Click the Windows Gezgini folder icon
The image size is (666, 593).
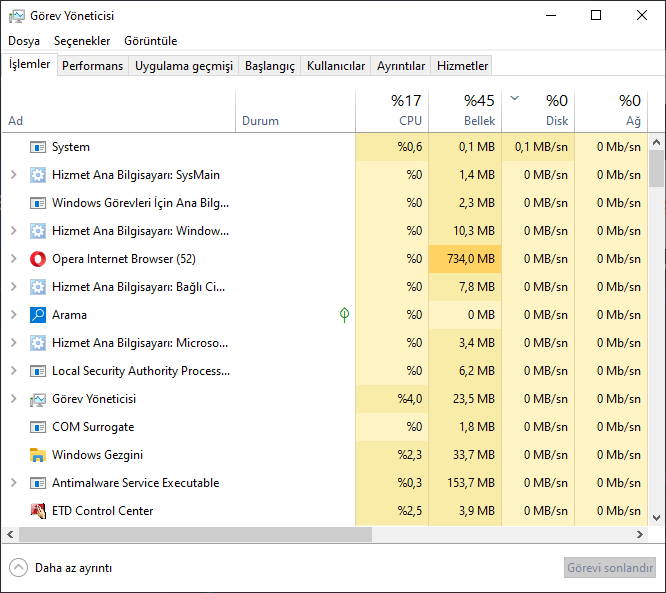(38, 455)
